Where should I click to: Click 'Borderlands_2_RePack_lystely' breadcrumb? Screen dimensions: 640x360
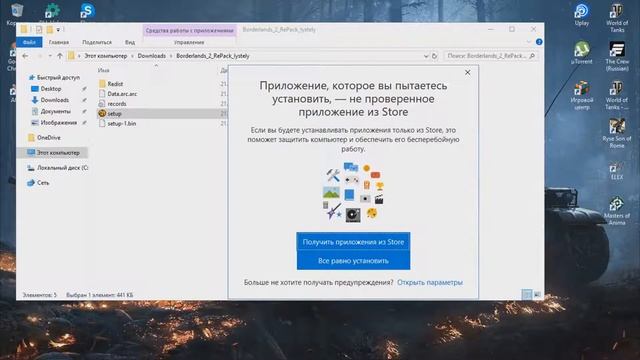(213, 56)
